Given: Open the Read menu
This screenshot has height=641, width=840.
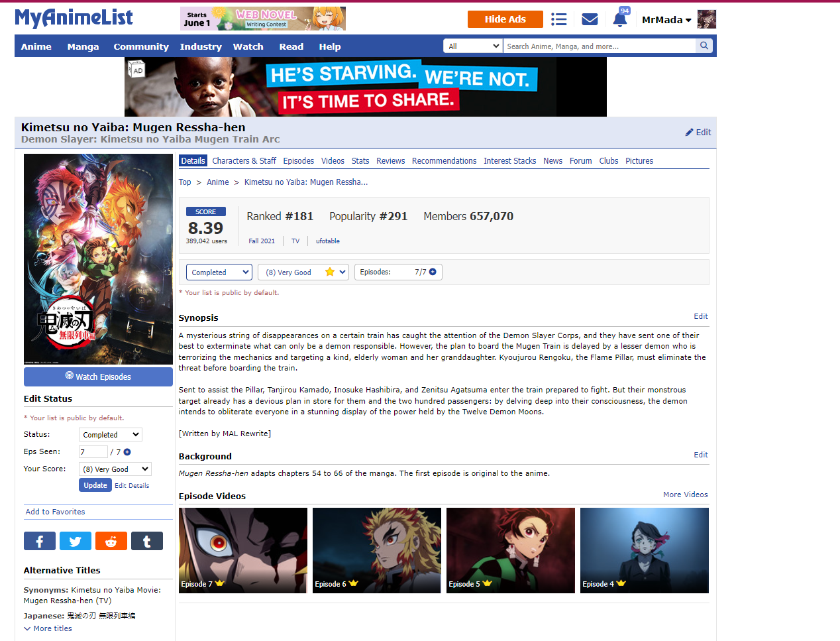Looking at the screenshot, I should pos(291,46).
